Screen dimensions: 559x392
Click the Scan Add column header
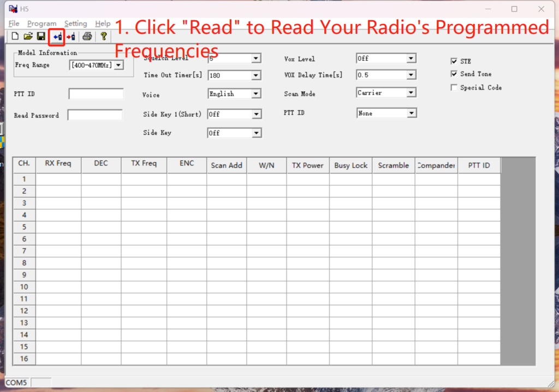[x=227, y=165]
